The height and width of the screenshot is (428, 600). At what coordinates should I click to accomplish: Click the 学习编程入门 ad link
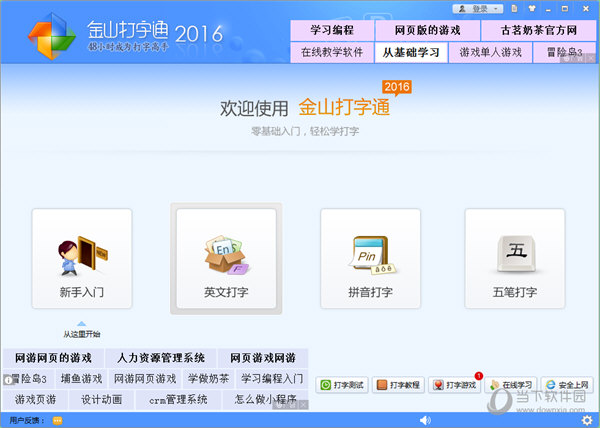[x=272, y=379]
